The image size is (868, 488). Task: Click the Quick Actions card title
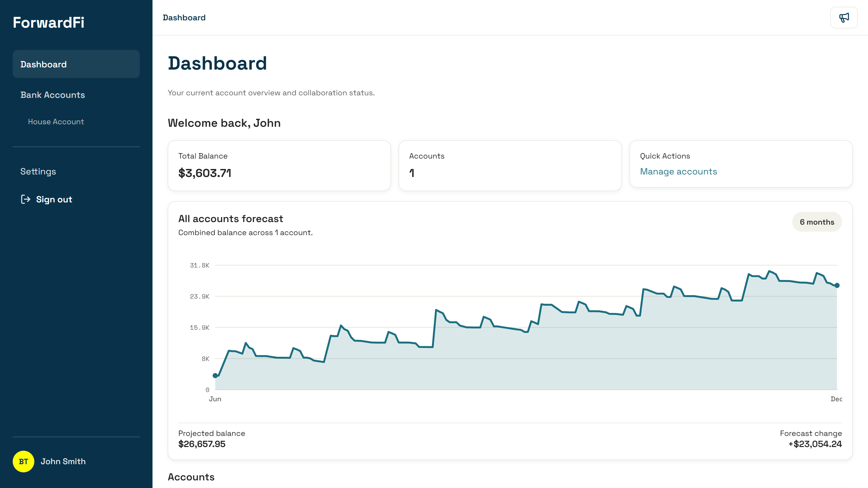[x=665, y=156]
